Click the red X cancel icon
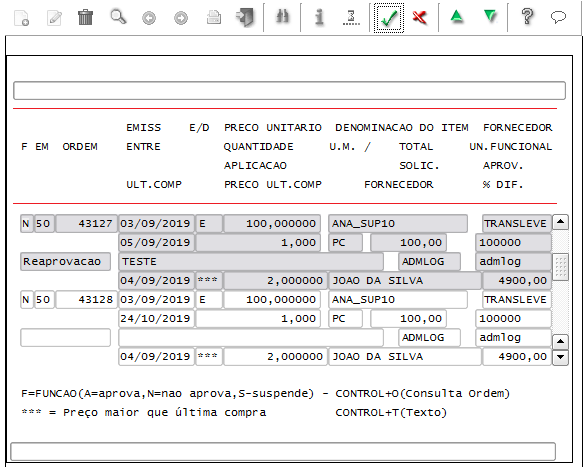This screenshot has height=467, width=584. tap(420, 17)
